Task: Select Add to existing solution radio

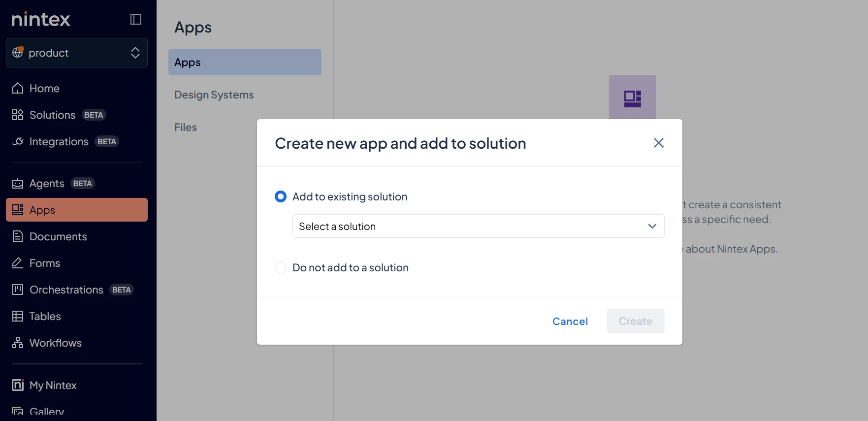Action: pyautogui.click(x=281, y=196)
